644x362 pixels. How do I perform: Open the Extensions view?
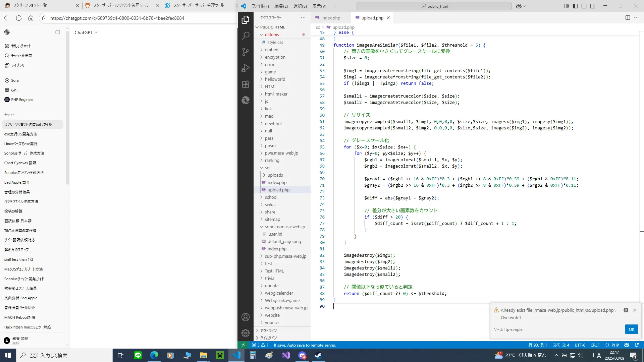pyautogui.click(x=246, y=84)
